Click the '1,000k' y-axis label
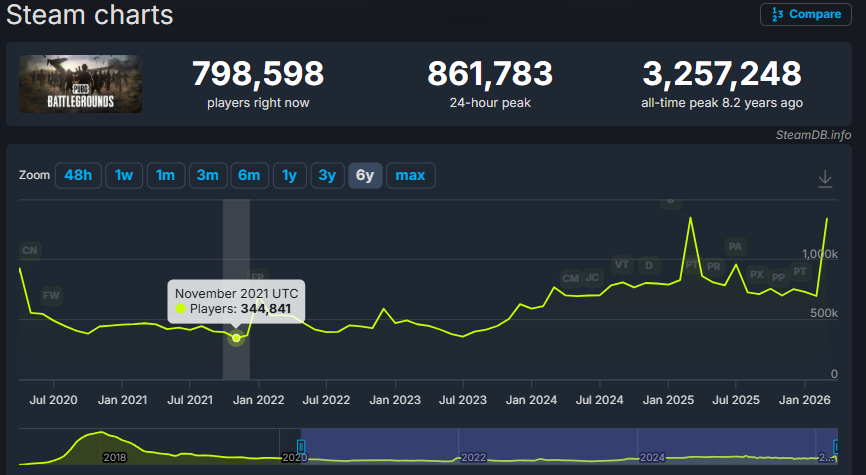The height and width of the screenshot is (475, 866). [820, 254]
